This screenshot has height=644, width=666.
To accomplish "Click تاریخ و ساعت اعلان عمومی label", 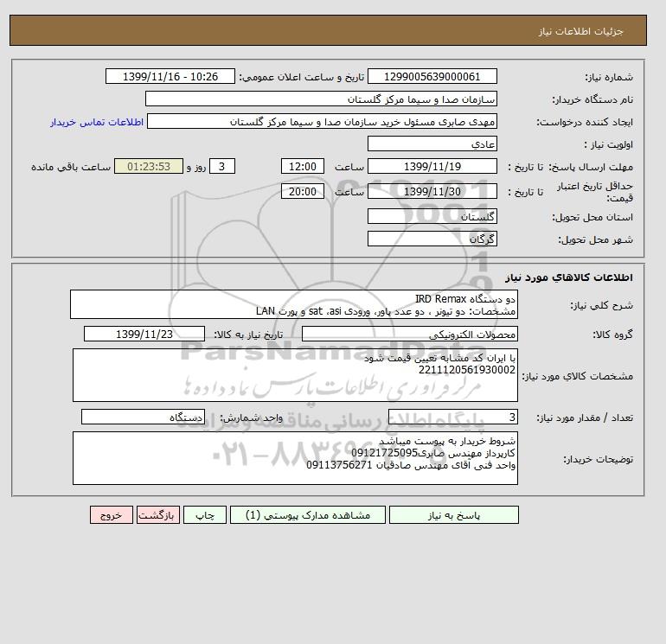I will (x=302, y=77).
